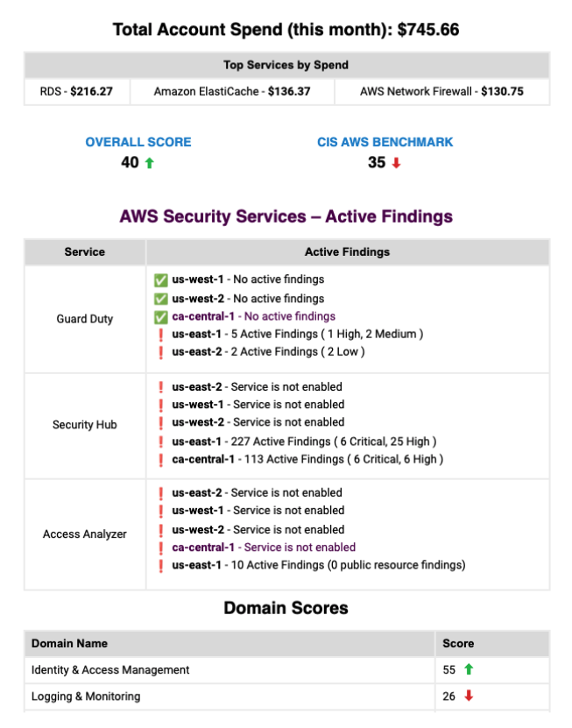
Task: Click red alert for Access Analyzer 10 findings
Action: click(161, 565)
